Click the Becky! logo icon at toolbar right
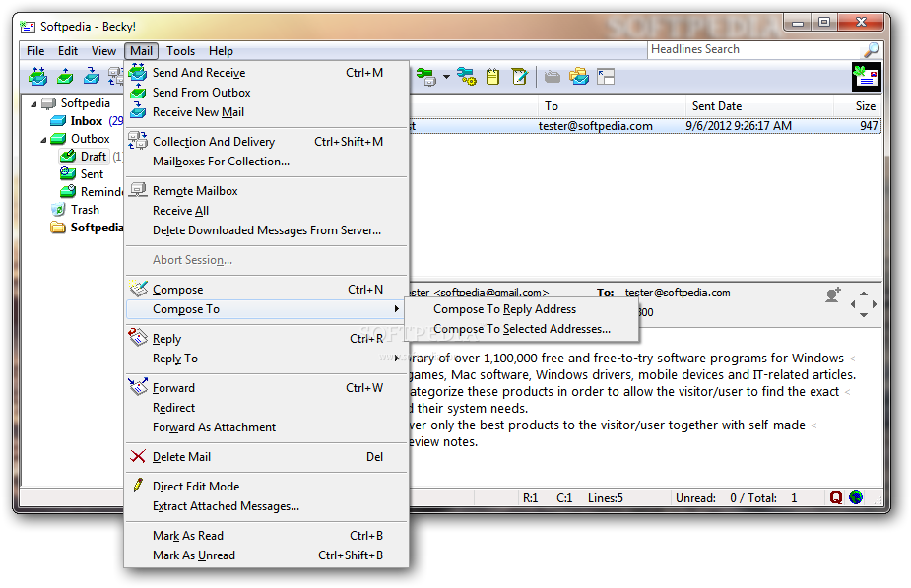Screen dimensions: 911x588 (867, 77)
